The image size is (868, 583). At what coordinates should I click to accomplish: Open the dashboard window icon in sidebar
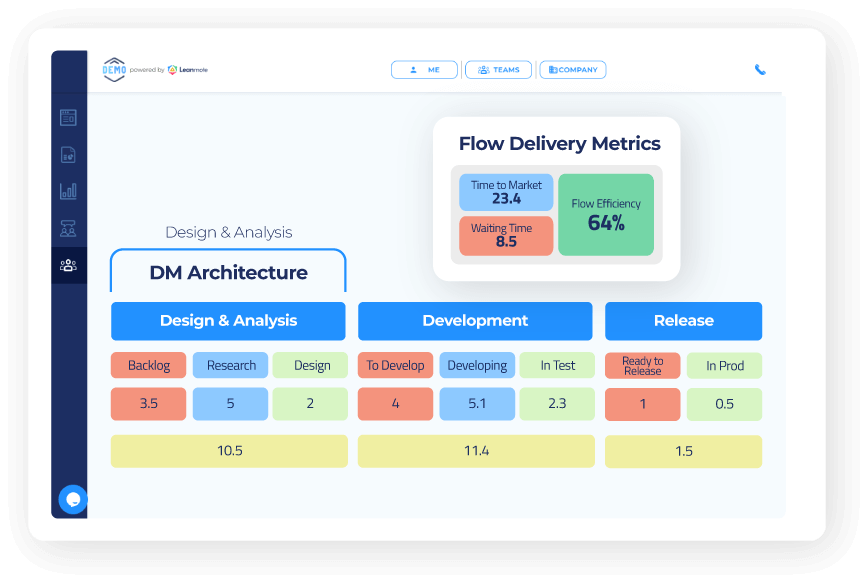[x=68, y=118]
